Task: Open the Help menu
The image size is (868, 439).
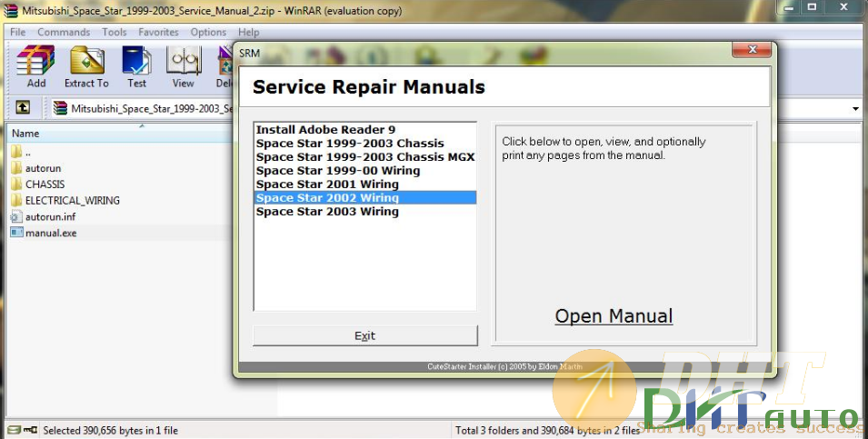Action: 248,32
